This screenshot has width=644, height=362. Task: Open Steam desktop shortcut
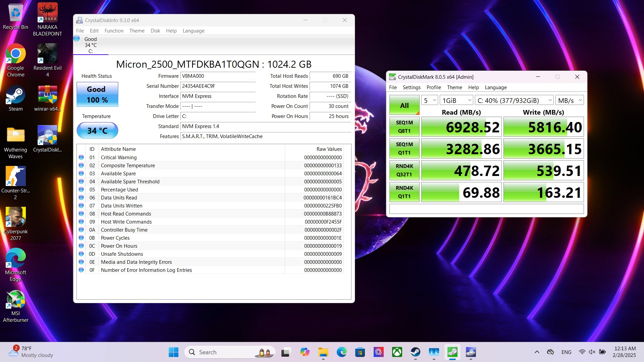(x=15, y=99)
